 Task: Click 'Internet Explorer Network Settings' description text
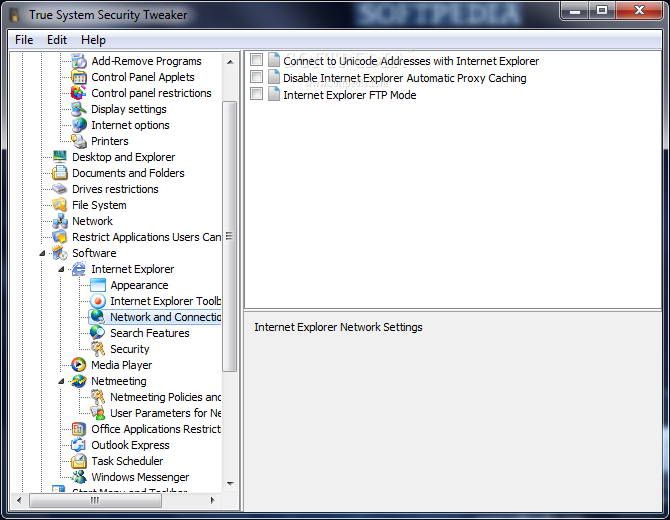[x=338, y=327]
